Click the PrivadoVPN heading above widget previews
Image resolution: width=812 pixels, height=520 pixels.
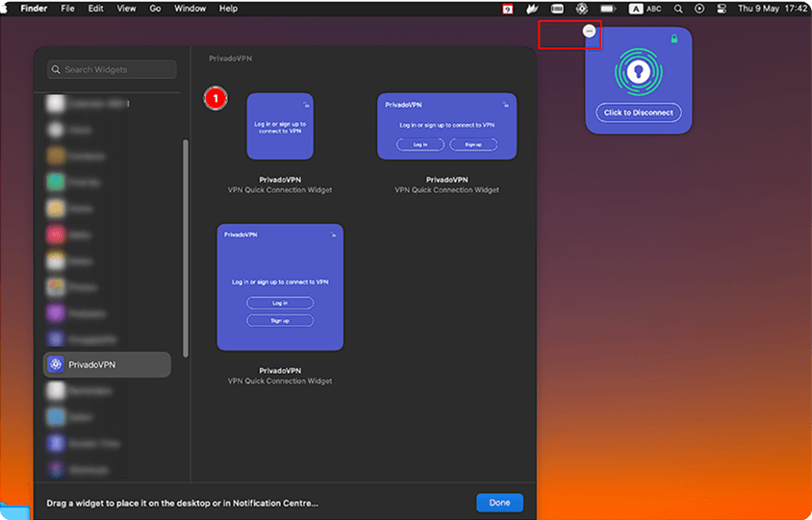click(231, 59)
